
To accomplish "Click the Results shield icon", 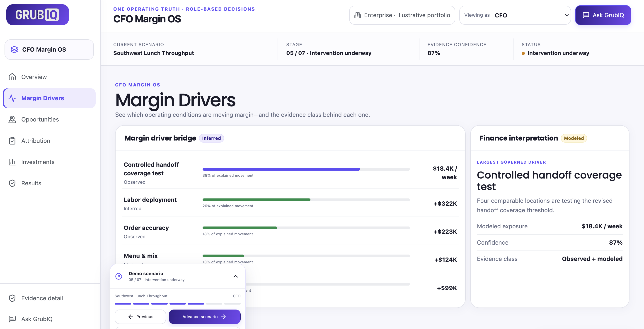I will (x=12, y=183).
